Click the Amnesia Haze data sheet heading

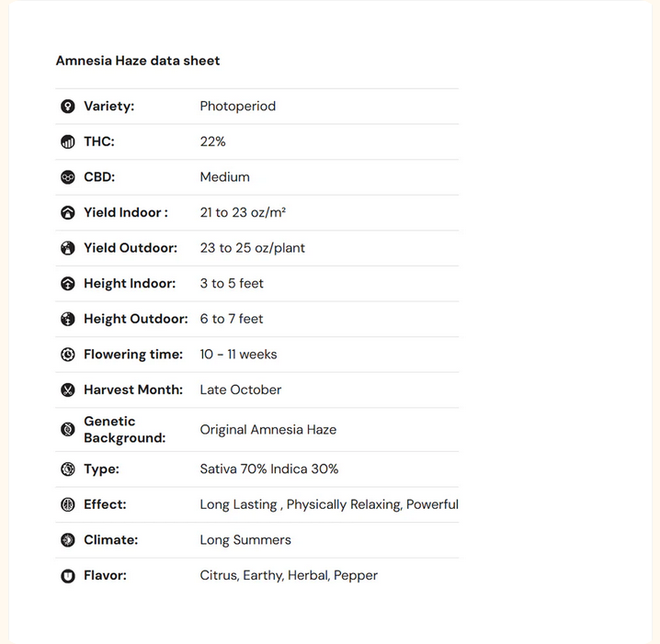pyautogui.click(x=138, y=61)
